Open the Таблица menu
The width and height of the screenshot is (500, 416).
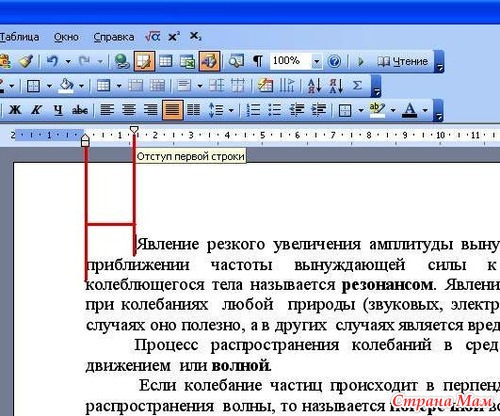pos(19,37)
